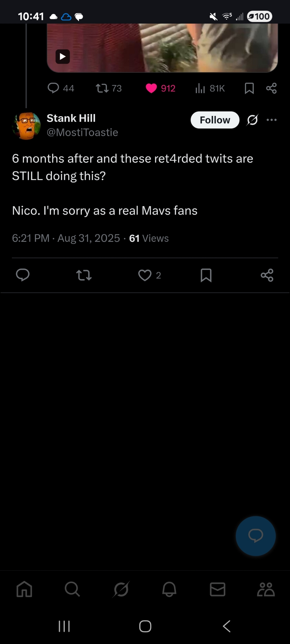The image size is (290, 644).
Task: Open @MostiToastie profile handle
Action: point(82,132)
